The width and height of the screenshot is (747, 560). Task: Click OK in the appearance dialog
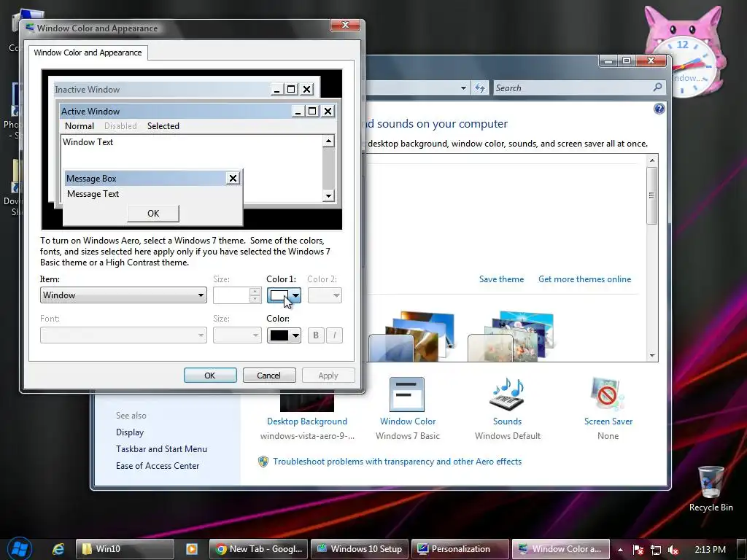click(x=210, y=376)
